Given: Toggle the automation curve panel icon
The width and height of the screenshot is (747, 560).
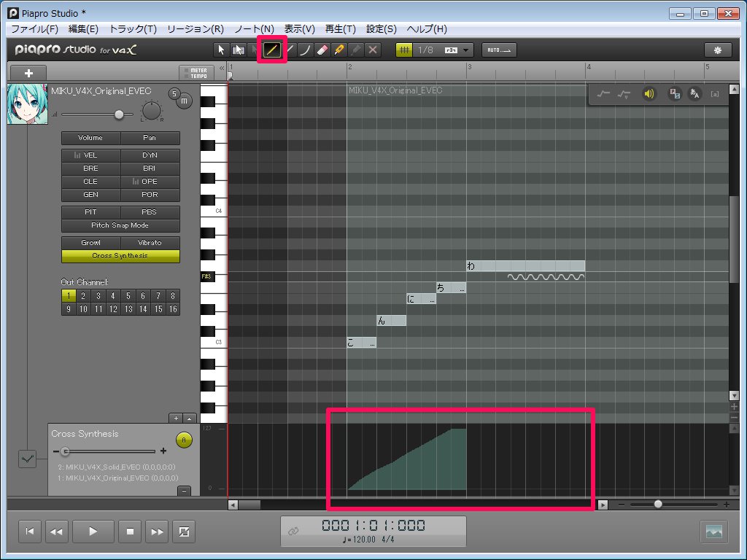Looking at the screenshot, I should (x=27, y=459).
